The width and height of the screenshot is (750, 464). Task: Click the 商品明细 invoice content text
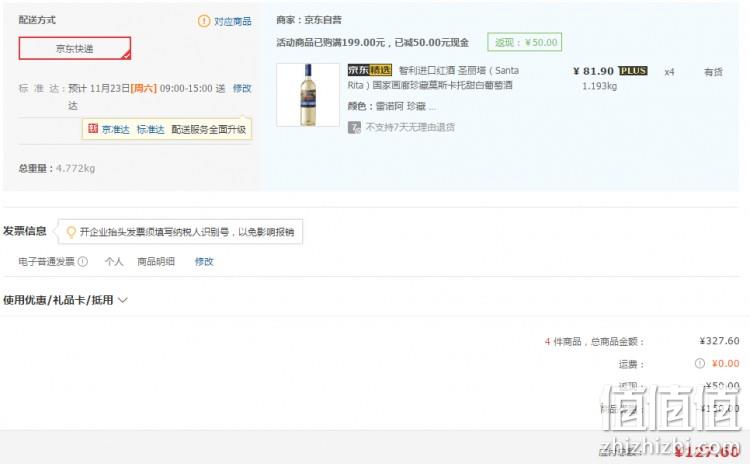click(x=156, y=262)
